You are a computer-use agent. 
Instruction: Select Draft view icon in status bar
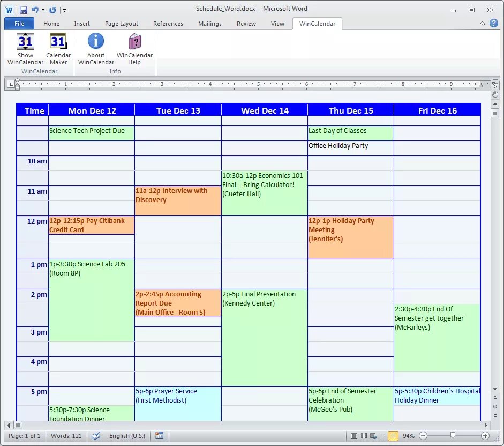[393, 436]
